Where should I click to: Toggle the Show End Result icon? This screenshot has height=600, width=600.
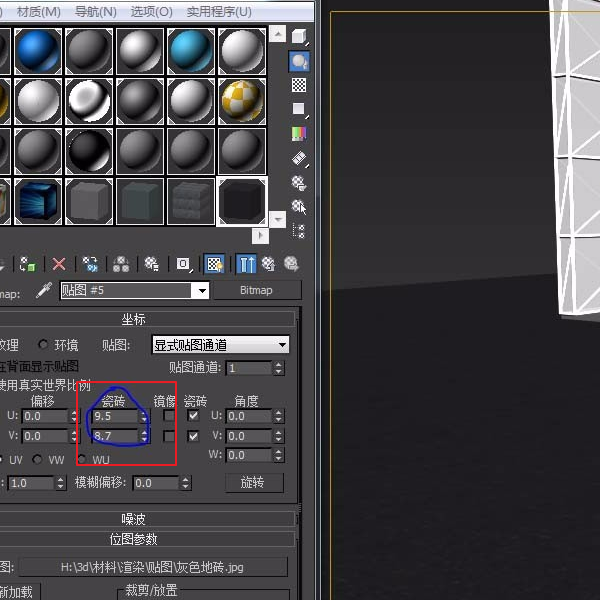pyautogui.click(x=246, y=264)
